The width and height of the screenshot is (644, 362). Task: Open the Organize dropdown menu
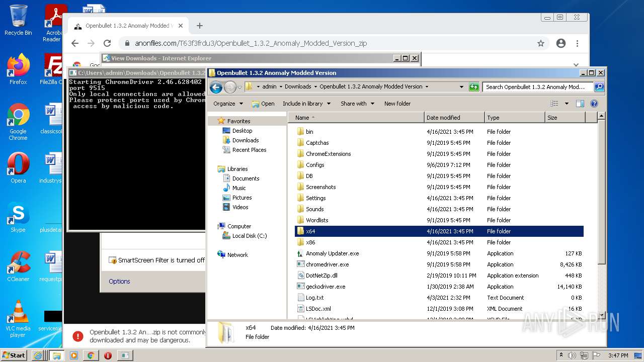(x=228, y=104)
